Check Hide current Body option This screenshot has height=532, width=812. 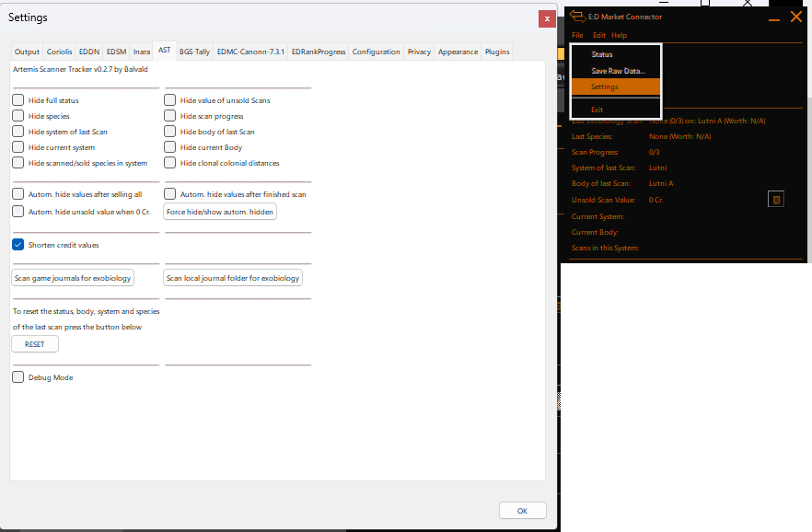click(169, 147)
